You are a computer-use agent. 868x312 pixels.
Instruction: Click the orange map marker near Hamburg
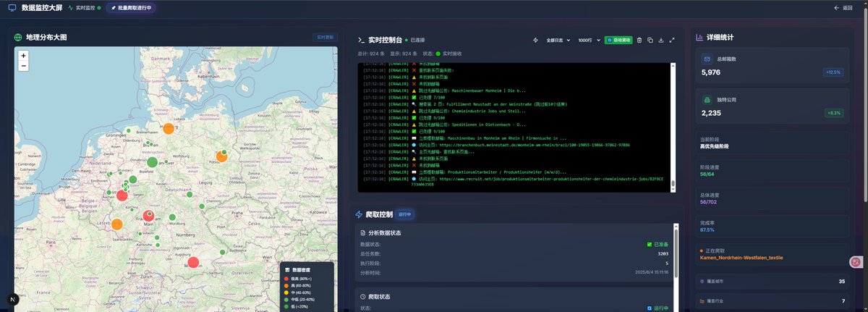click(169, 128)
